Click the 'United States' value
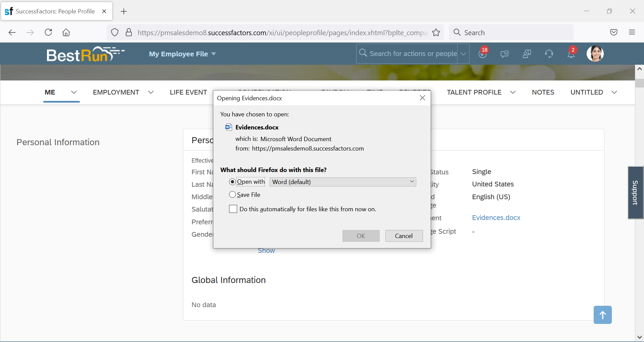 tap(493, 184)
